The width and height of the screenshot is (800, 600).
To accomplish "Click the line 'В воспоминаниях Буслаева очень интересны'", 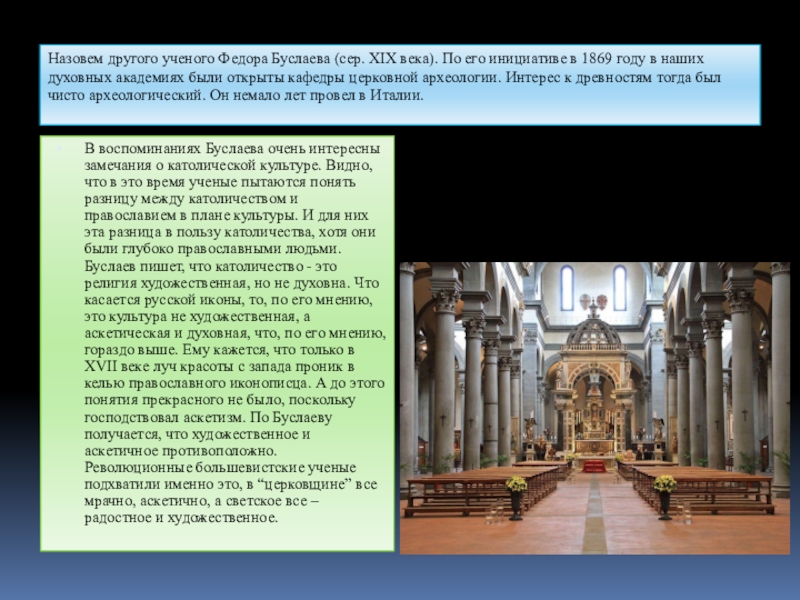I will point(232,148).
